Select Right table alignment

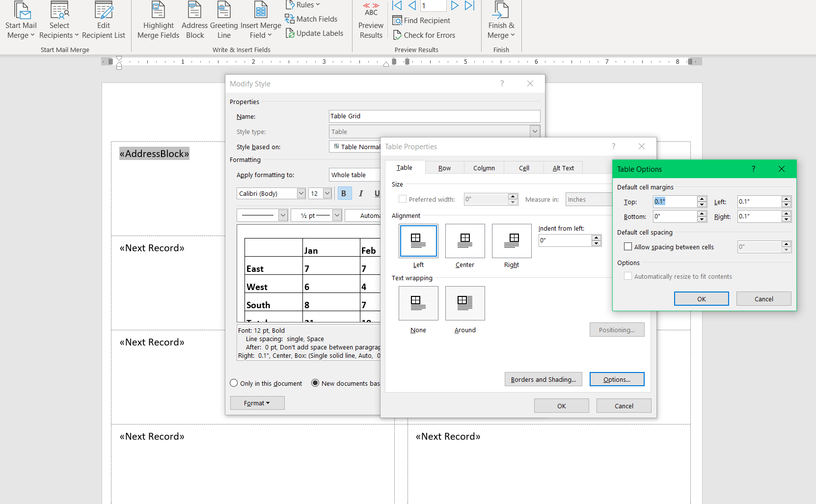(x=512, y=241)
